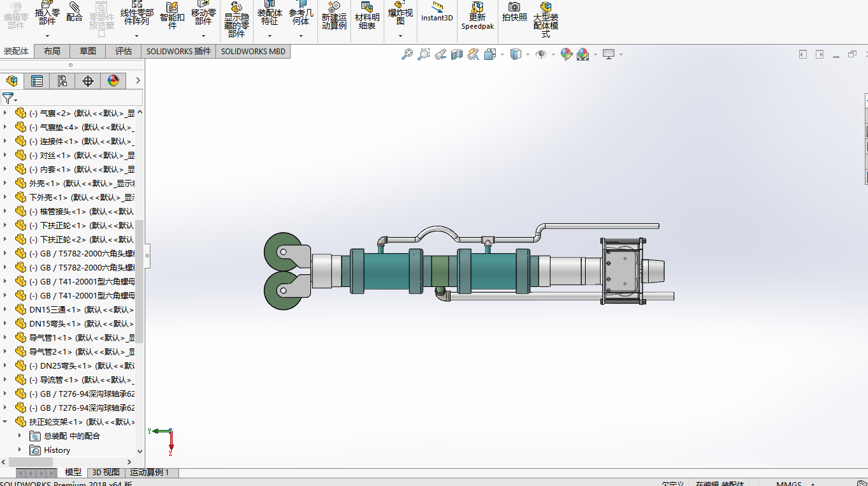Select the Move Component (移动零部件) tool
Viewport: 868px width, 486px height.
click(203, 14)
